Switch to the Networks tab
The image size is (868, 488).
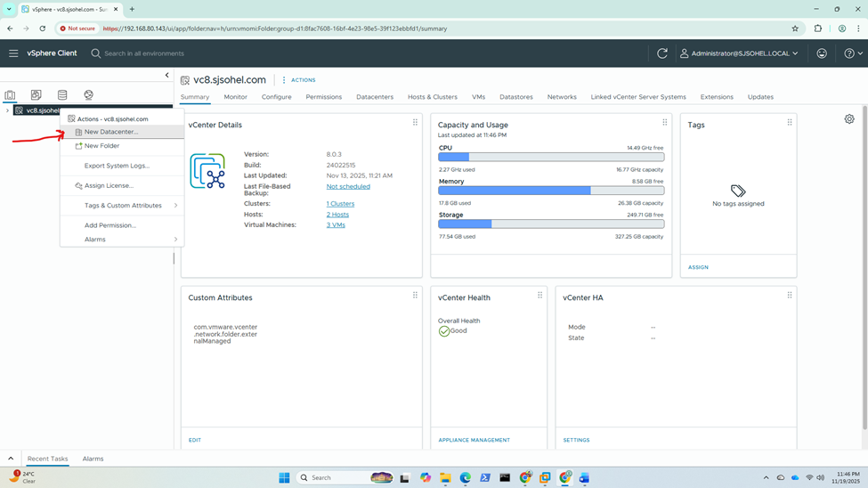click(x=562, y=97)
